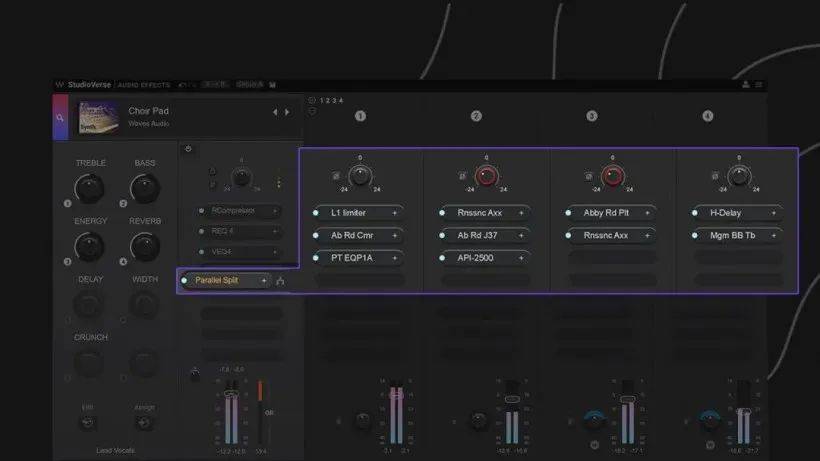The width and height of the screenshot is (820, 461).
Task: Open the plus menu on Abby Rd Plt slot
Action: point(647,213)
